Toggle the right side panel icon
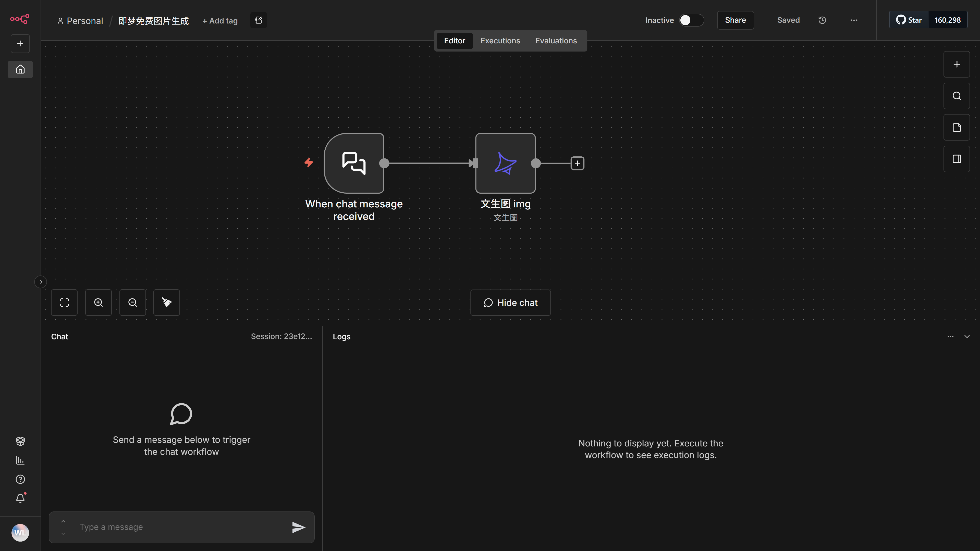Image resolution: width=980 pixels, height=551 pixels. (957, 159)
